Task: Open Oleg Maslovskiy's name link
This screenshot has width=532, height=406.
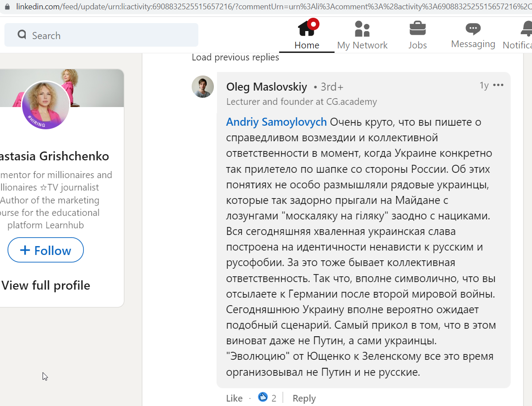Action: point(267,87)
